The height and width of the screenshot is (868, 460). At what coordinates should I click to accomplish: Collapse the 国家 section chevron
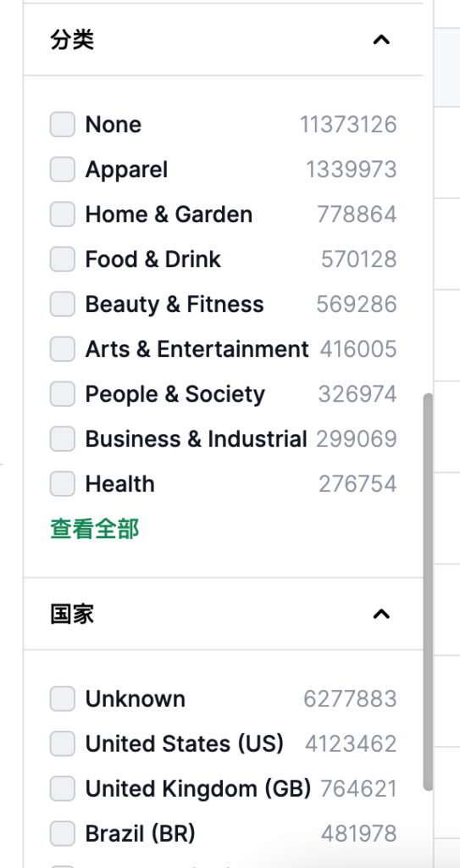381,614
